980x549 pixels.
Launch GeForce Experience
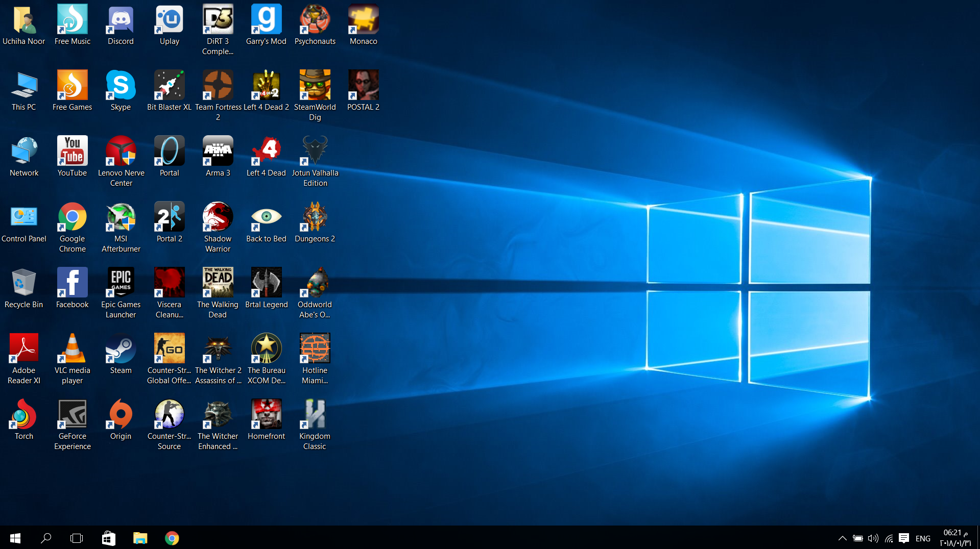pyautogui.click(x=73, y=414)
